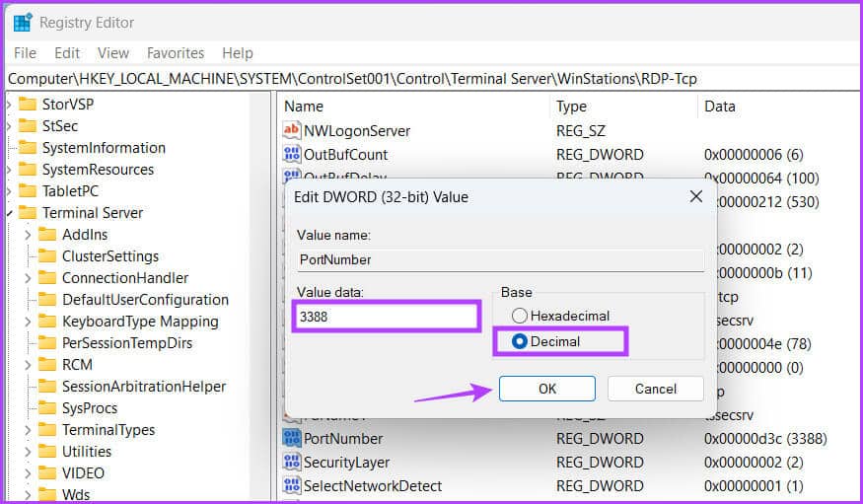The image size is (863, 504).
Task: Select the Terminal Server folder icon
Action: pyautogui.click(x=28, y=213)
